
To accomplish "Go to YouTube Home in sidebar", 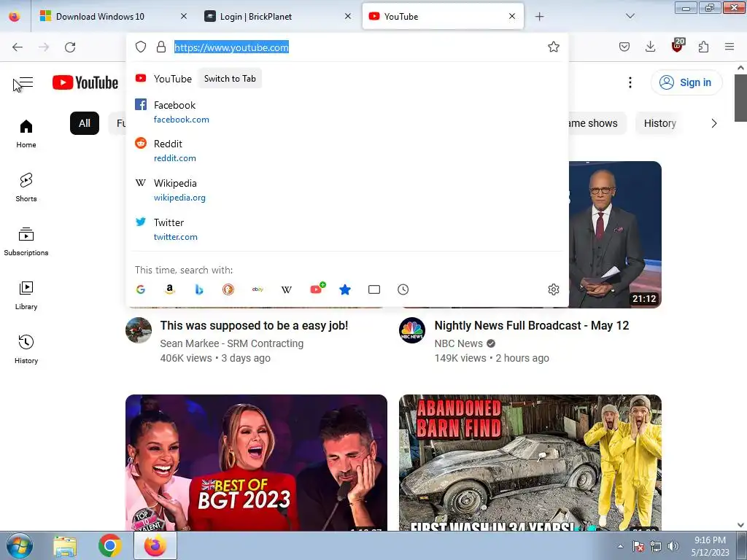I will point(26,133).
